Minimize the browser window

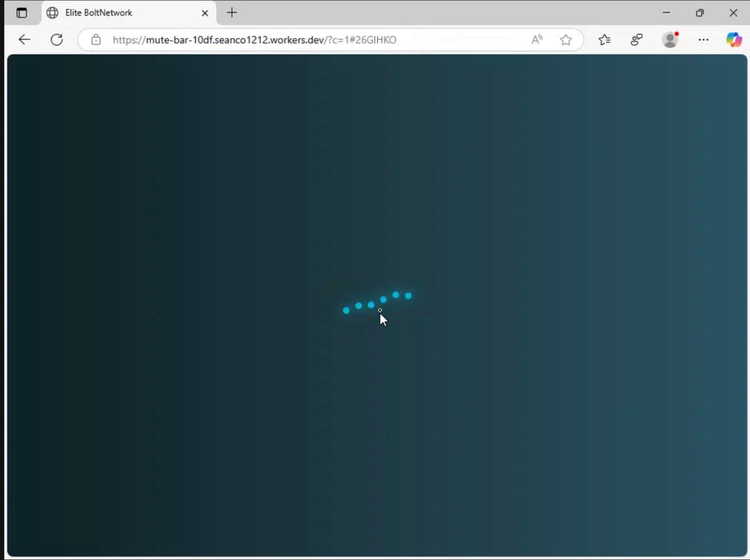(666, 13)
